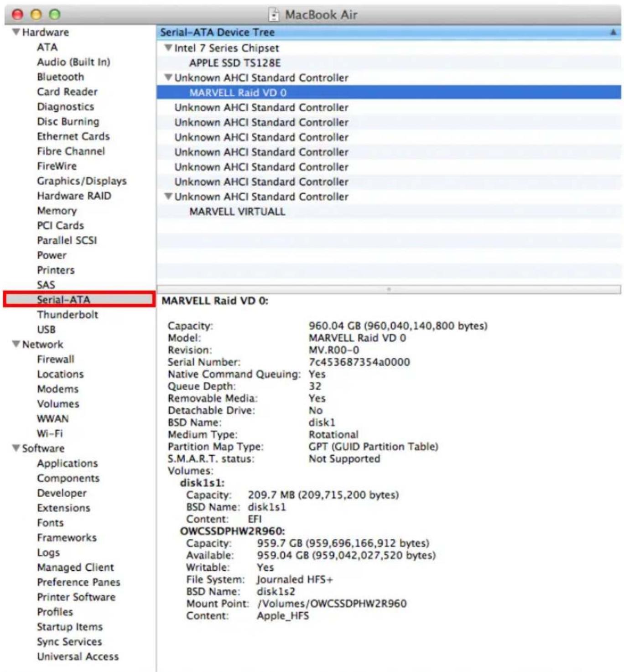Select MARVELL Raid VD 0 row

pyautogui.click(x=389, y=93)
